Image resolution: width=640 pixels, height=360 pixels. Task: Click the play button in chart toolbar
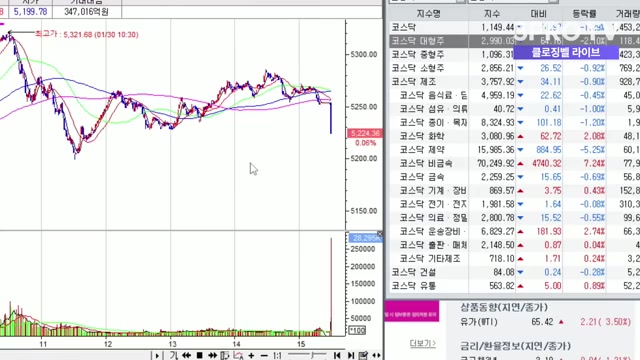click(157, 356)
